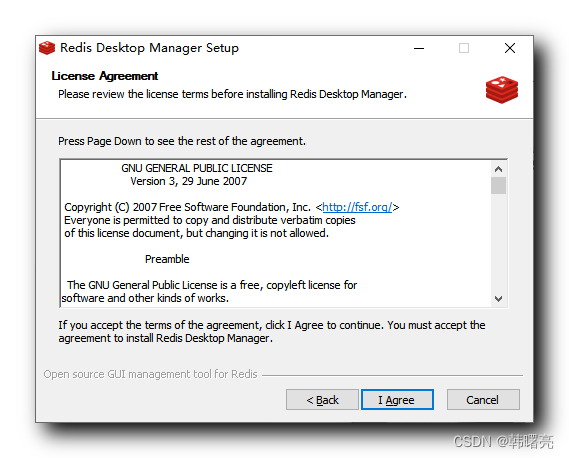Click the License Agreement heading
Screen dimensions: 569x458
[x=105, y=76]
